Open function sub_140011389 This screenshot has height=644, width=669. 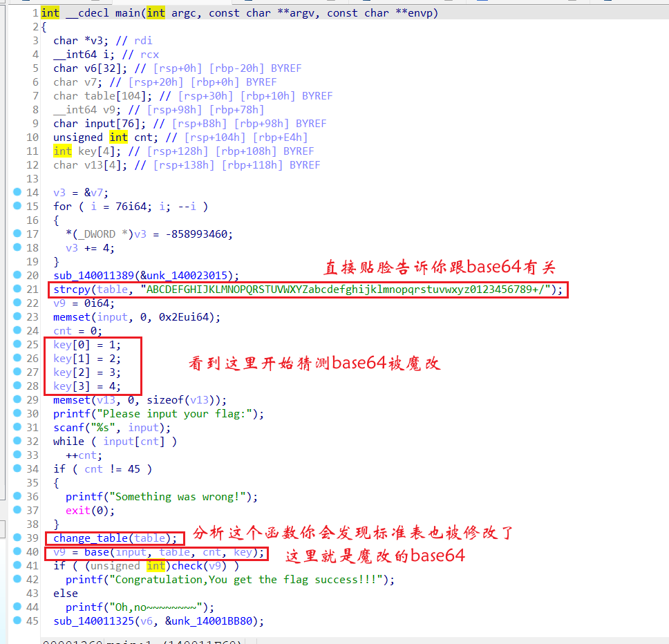(x=94, y=276)
